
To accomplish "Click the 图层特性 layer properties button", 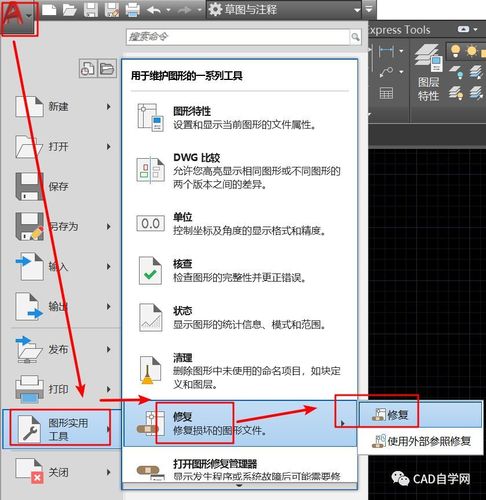I will click(x=428, y=73).
